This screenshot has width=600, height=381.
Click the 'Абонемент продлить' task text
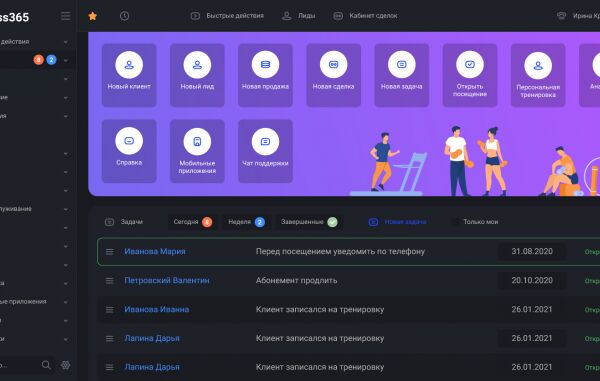(x=297, y=281)
